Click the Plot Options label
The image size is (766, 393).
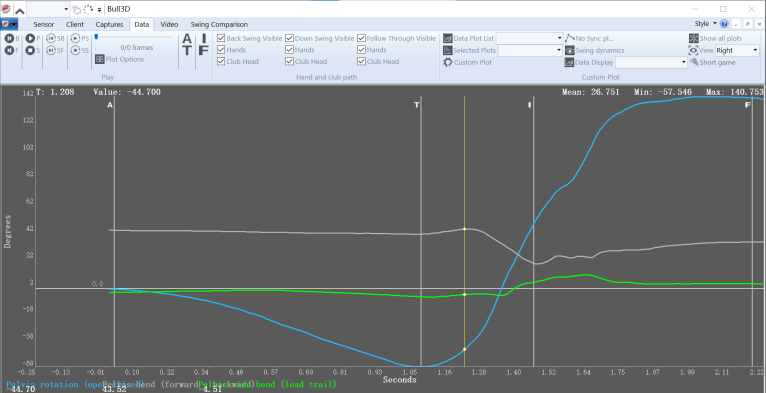pyautogui.click(x=125, y=59)
